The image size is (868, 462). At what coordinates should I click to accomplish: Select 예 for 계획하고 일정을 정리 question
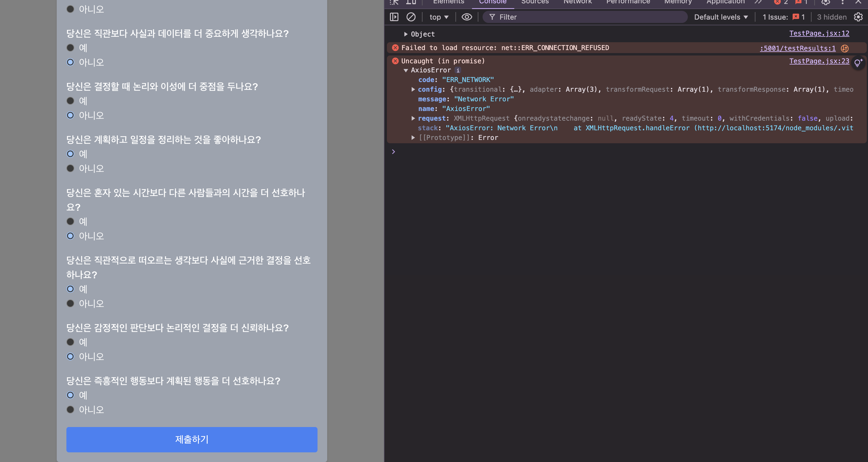pyautogui.click(x=70, y=154)
